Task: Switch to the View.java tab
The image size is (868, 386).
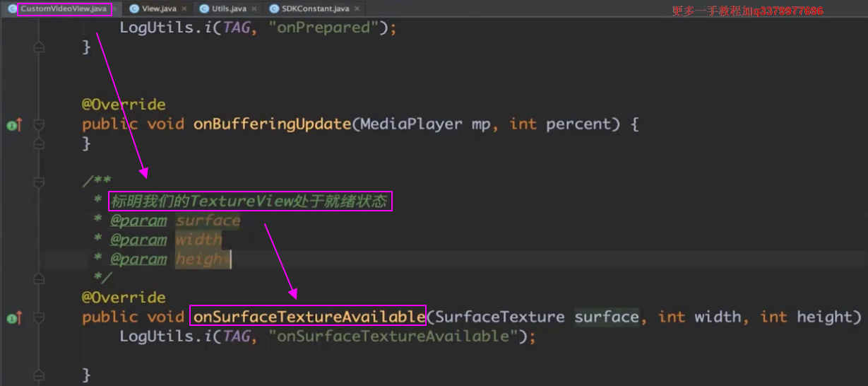Action: pyautogui.click(x=160, y=9)
